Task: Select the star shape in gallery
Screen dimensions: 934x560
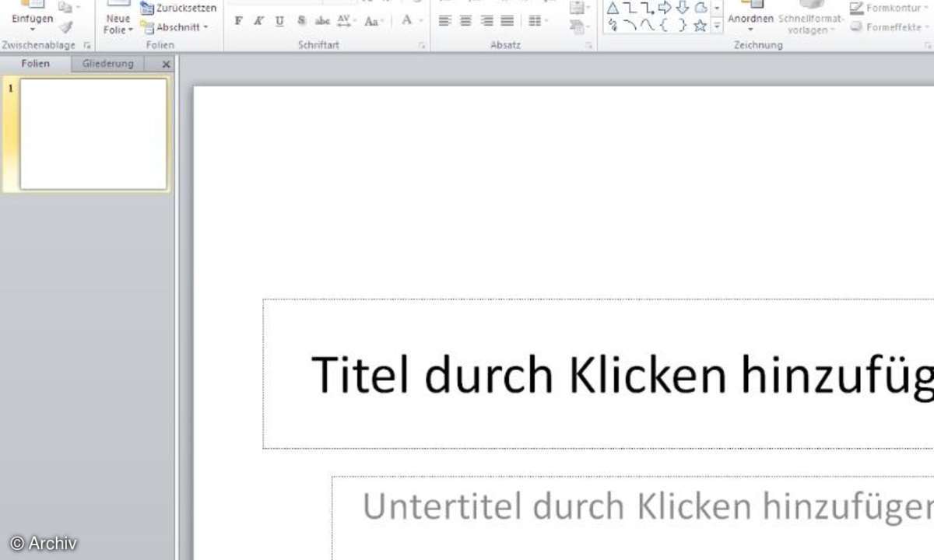Action: pos(700,26)
